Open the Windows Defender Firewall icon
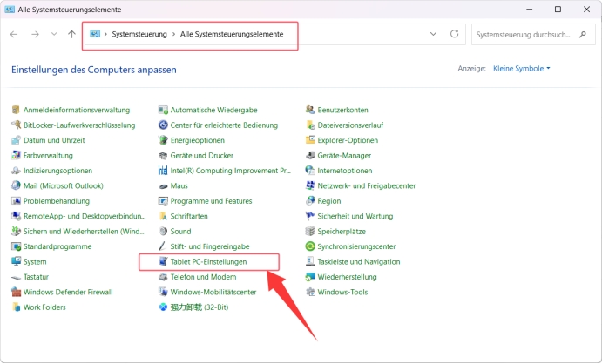 point(16,292)
